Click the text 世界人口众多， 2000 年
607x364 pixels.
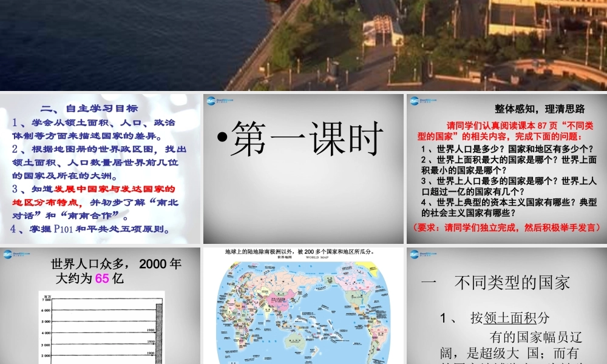point(116,264)
